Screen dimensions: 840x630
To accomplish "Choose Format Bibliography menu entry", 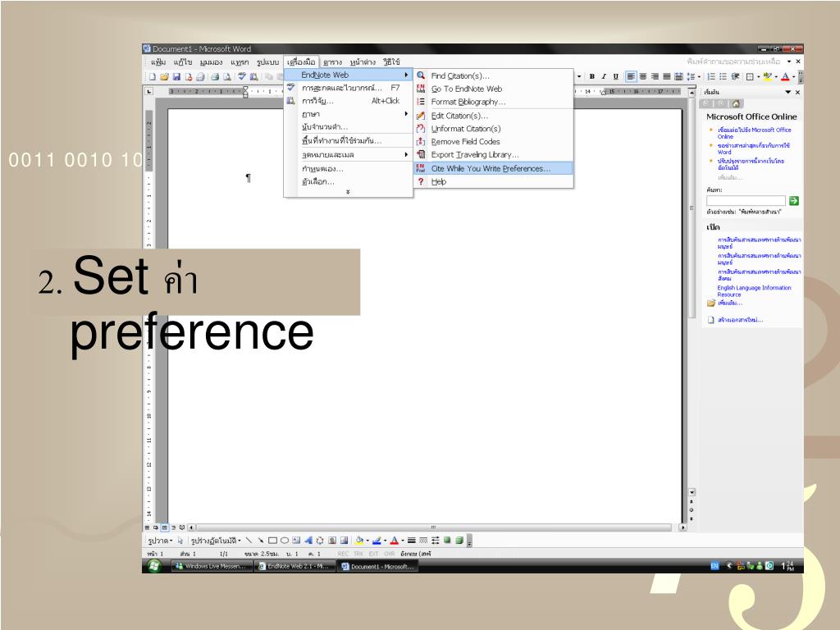I will click(x=493, y=102).
